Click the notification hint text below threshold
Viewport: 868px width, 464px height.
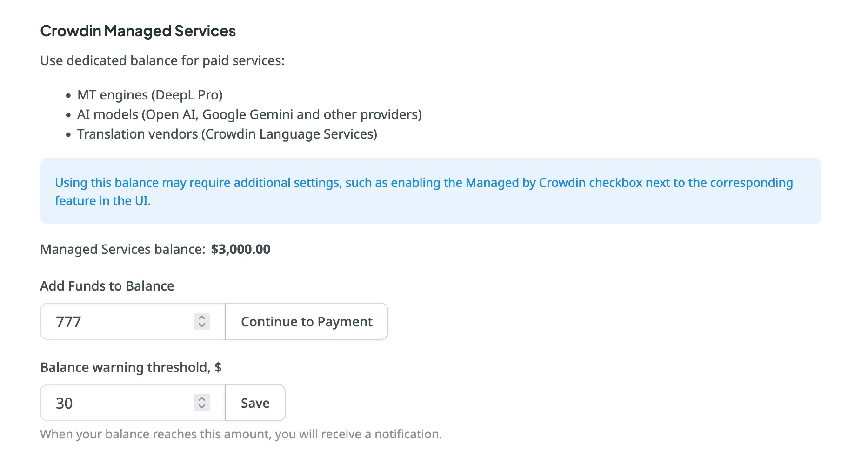[x=240, y=434]
